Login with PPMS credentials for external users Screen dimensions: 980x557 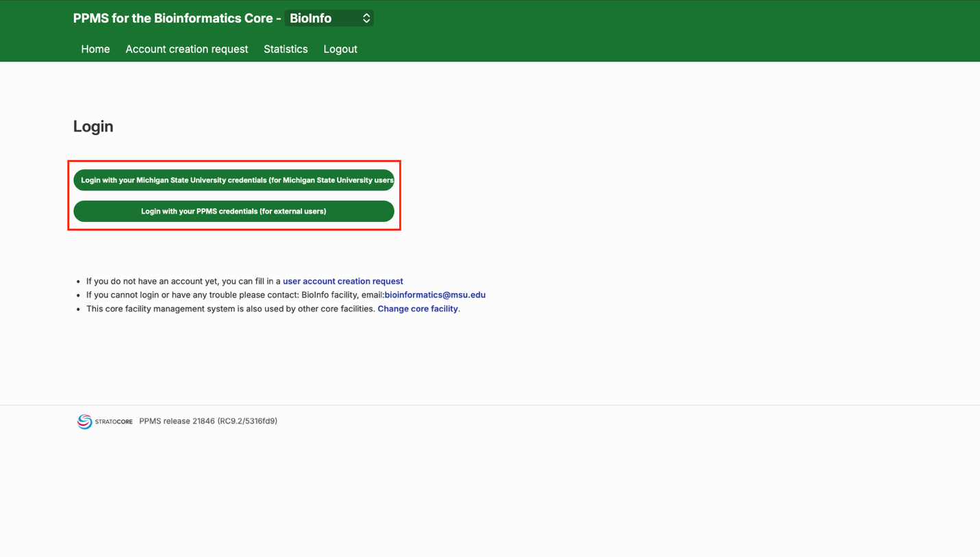pyautogui.click(x=234, y=211)
